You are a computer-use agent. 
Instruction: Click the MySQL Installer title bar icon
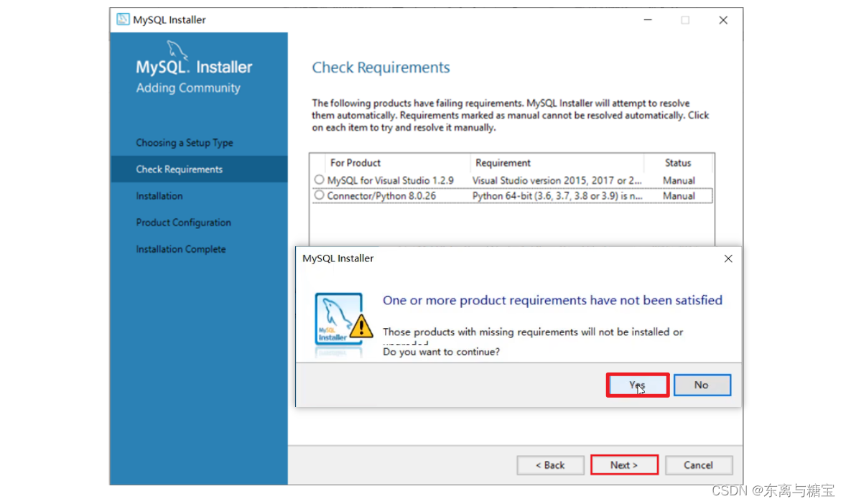tap(123, 19)
